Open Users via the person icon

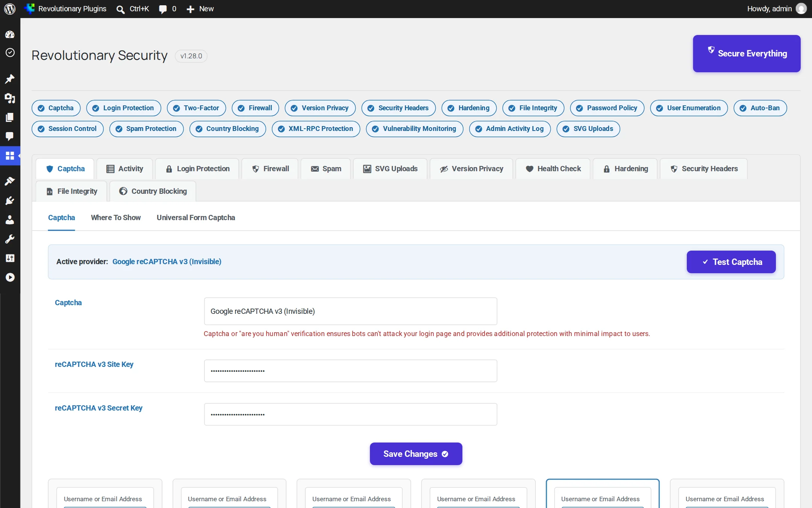tap(10, 220)
